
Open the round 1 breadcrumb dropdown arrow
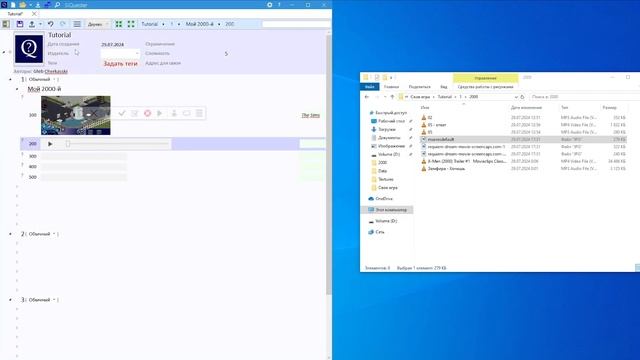[179, 24]
